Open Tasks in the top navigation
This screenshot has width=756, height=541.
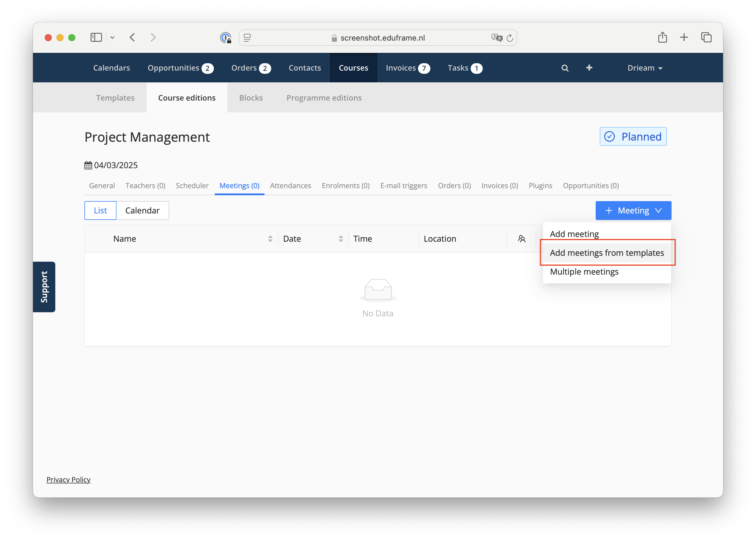(x=465, y=68)
